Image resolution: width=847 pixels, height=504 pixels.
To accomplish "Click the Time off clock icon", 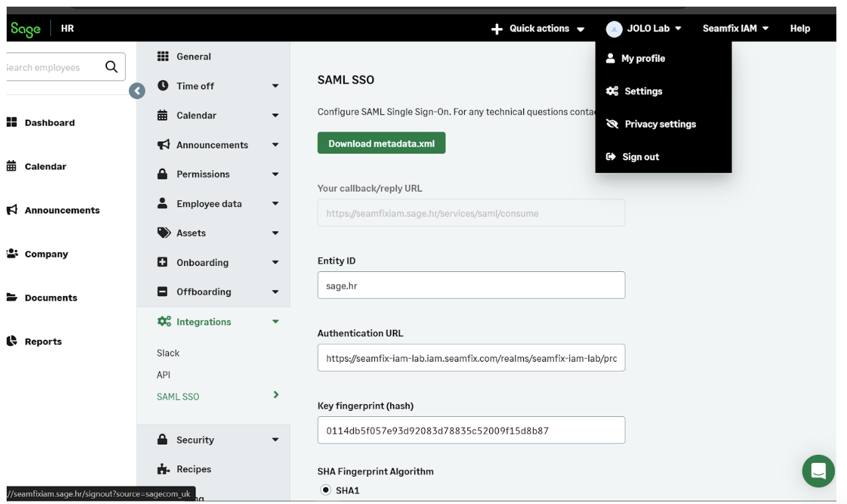I will coord(163,86).
